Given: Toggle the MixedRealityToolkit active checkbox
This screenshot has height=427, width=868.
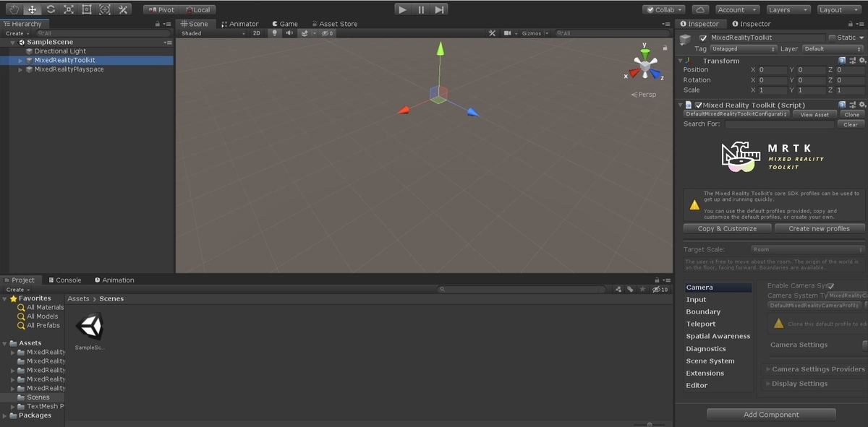Looking at the screenshot, I should (x=703, y=38).
